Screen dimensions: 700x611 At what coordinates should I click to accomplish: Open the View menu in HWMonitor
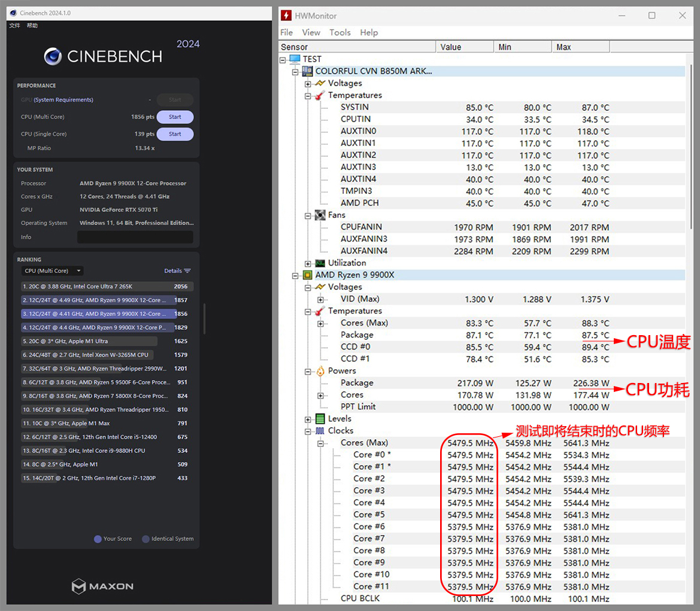pos(311,32)
